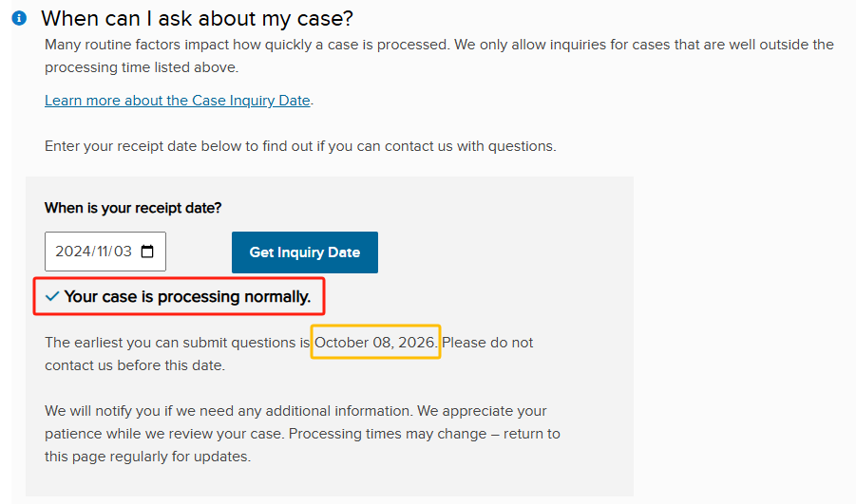Click the processing time listed above text
The image size is (856, 504).
pyautogui.click(x=142, y=67)
